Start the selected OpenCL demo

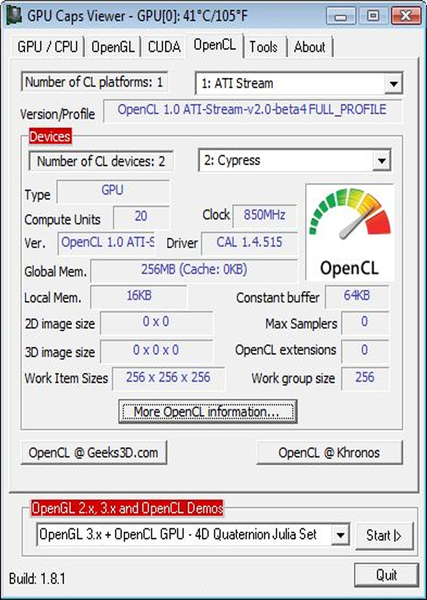click(384, 535)
